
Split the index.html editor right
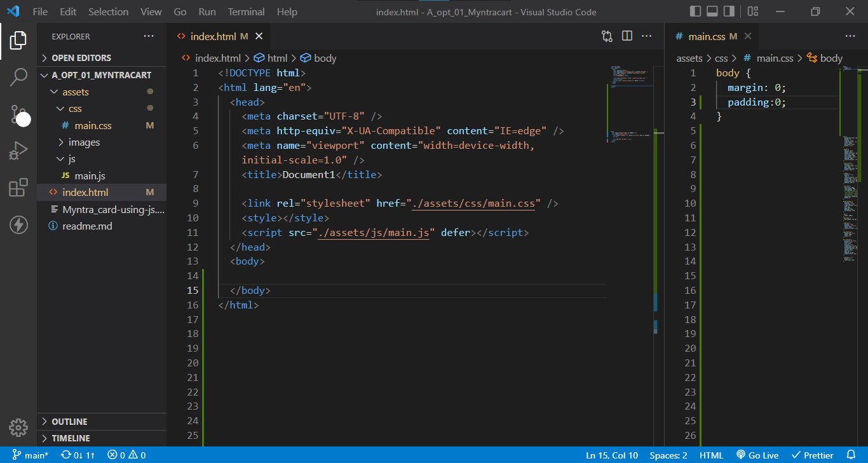pos(627,36)
